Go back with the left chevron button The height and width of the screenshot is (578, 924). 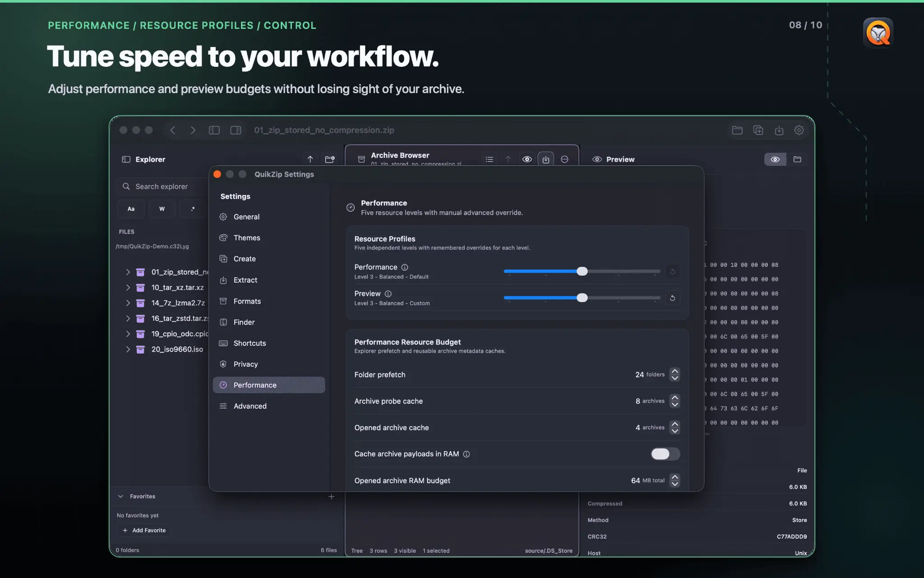172,130
